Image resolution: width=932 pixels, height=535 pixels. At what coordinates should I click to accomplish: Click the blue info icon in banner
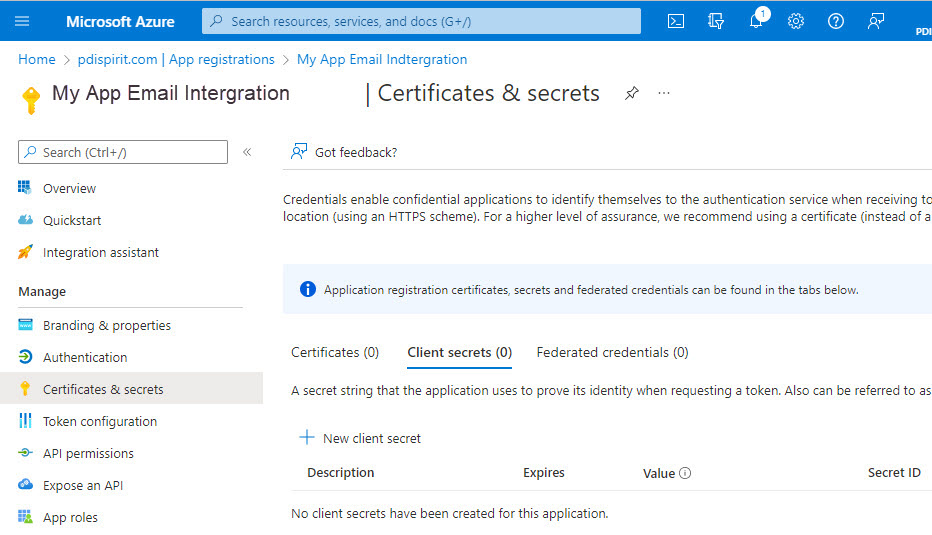[308, 289]
